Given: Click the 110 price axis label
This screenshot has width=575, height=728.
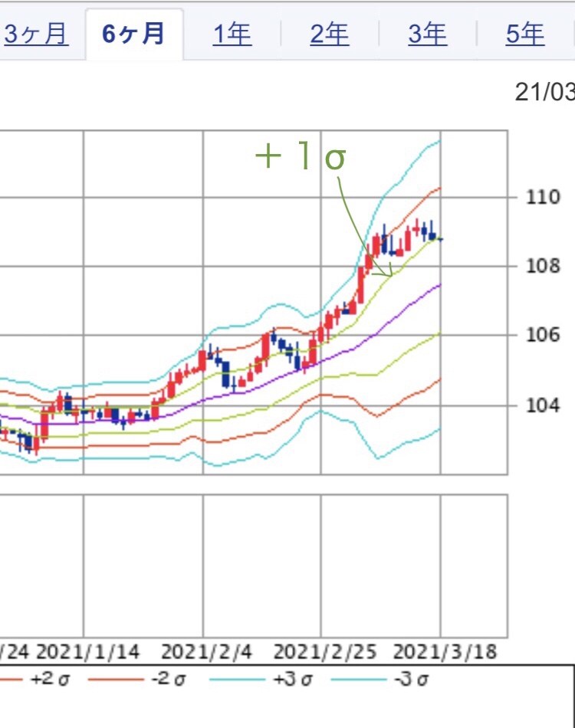Looking at the screenshot, I should click(x=543, y=197).
